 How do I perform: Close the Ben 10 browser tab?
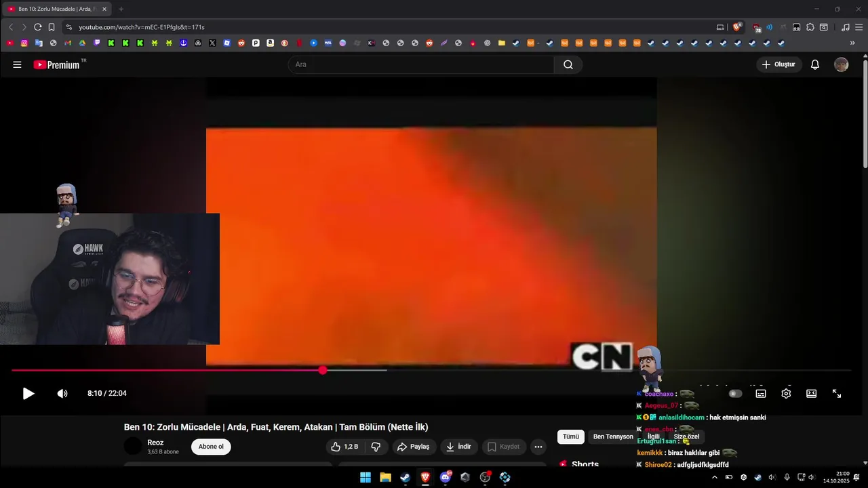[x=104, y=9]
